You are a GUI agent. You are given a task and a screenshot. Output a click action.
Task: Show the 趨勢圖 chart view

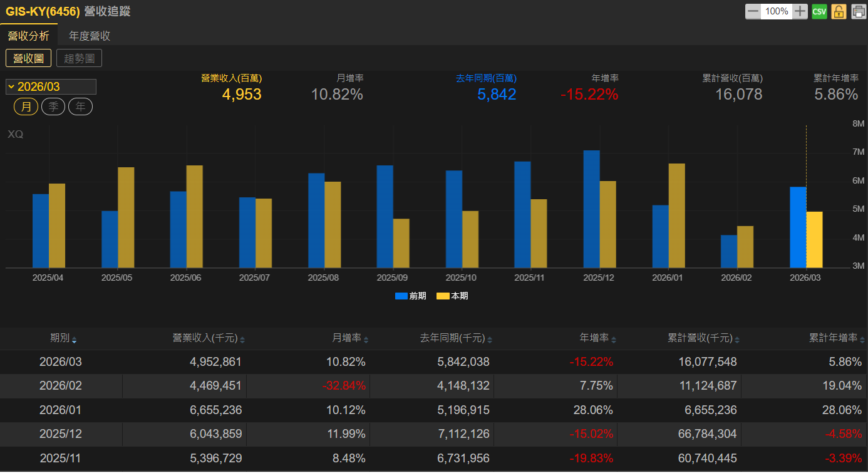[79, 58]
